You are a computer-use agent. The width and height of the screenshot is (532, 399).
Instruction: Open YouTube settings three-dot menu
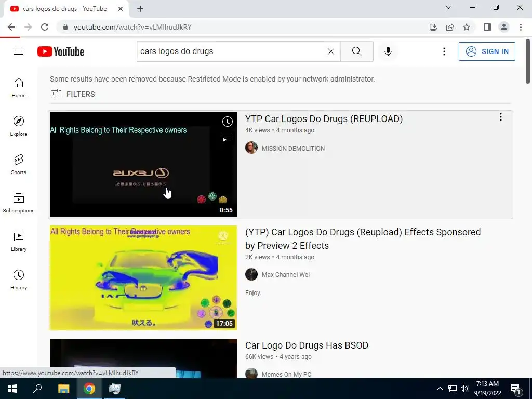[x=444, y=51]
